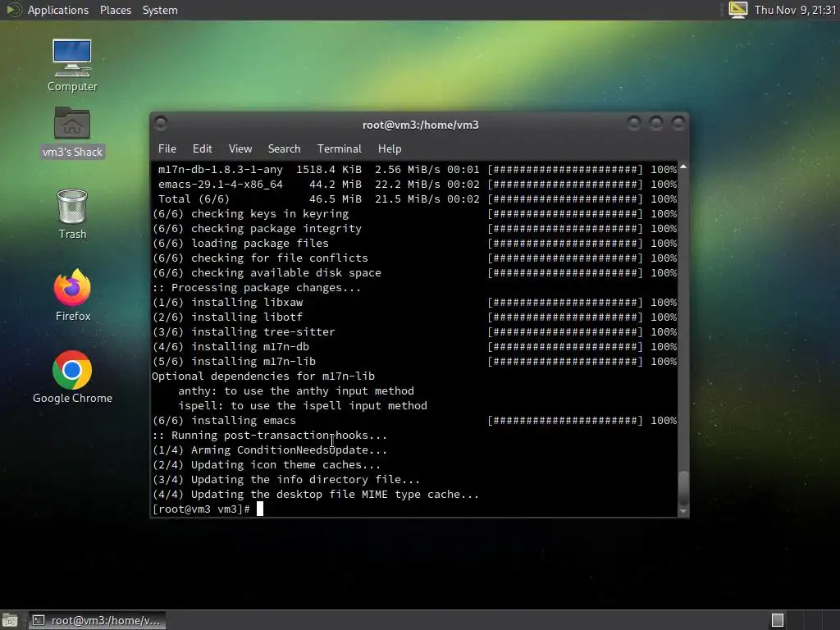Click '(2/6) installing libotf' line

[228, 317]
